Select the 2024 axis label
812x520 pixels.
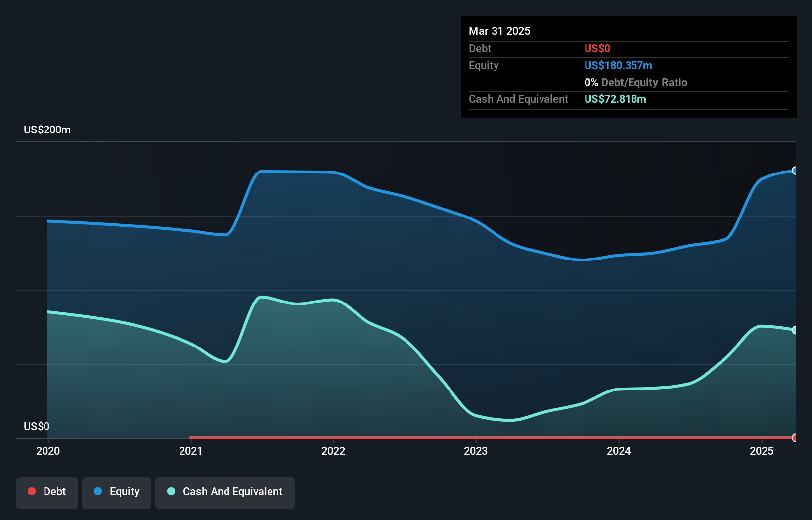tap(619, 451)
